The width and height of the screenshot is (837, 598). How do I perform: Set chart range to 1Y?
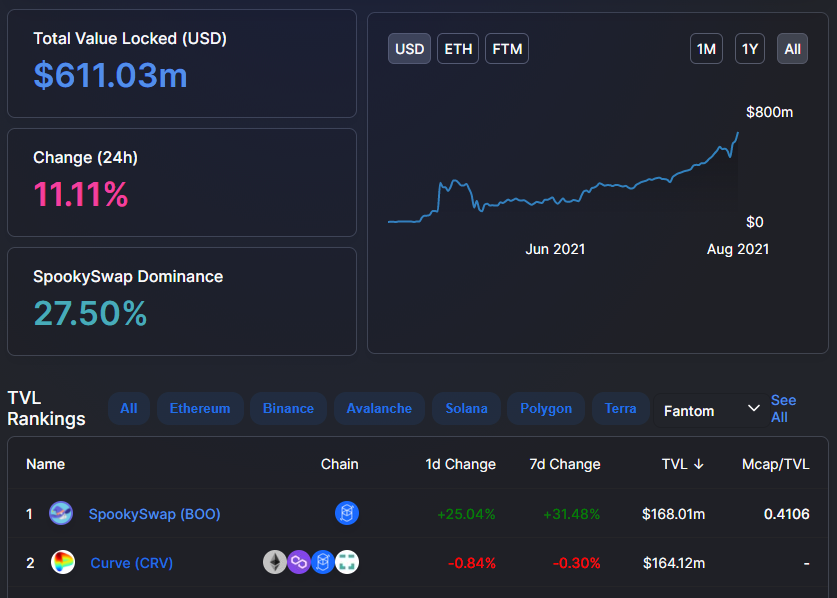pyautogui.click(x=750, y=49)
